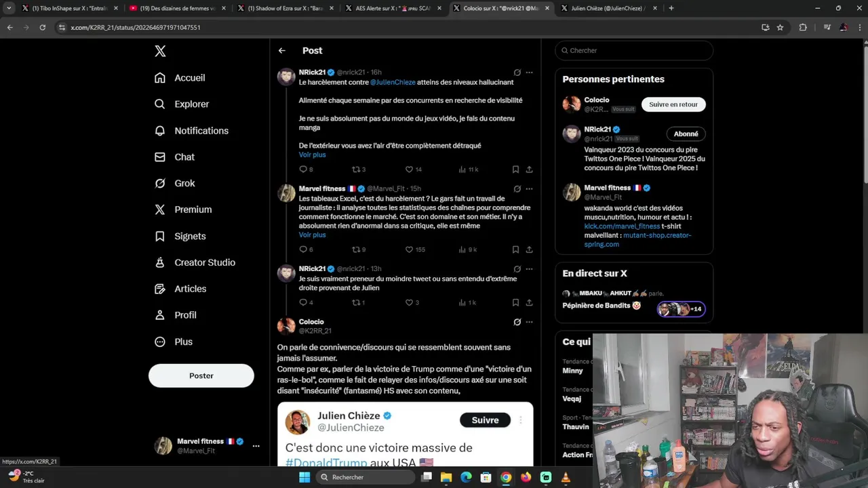Bookmark NRick21's harcèlement post
The width and height of the screenshot is (868, 488).
tap(515, 169)
